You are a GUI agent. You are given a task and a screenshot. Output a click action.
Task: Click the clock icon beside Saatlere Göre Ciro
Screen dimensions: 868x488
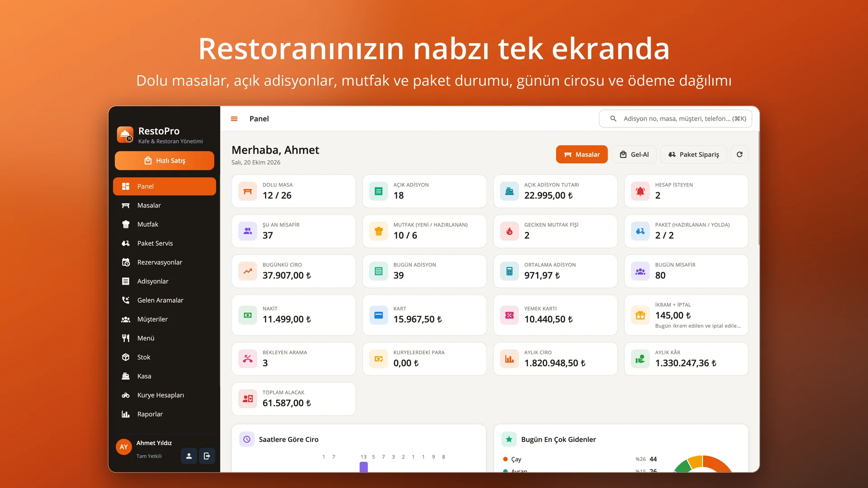[247, 439]
